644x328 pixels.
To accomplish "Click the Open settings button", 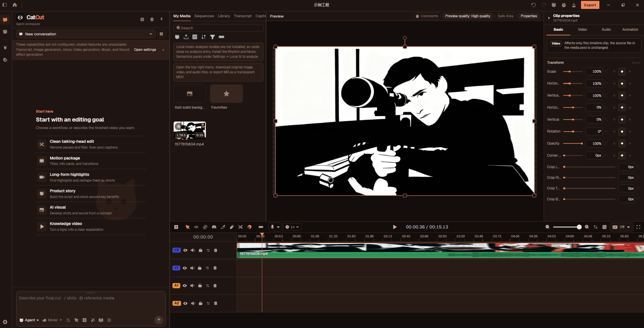I will coord(145,50).
